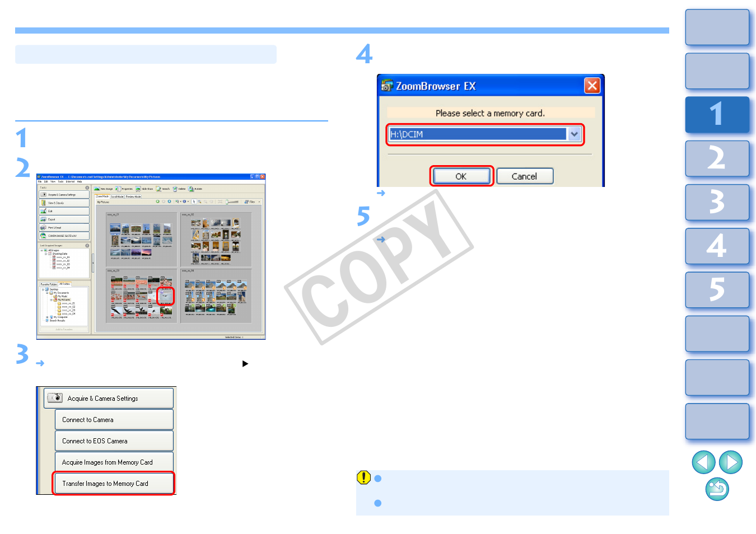The width and height of the screenshot is (756, 534).
Task: Open the View & Classify task
Action: click(64, 203)
